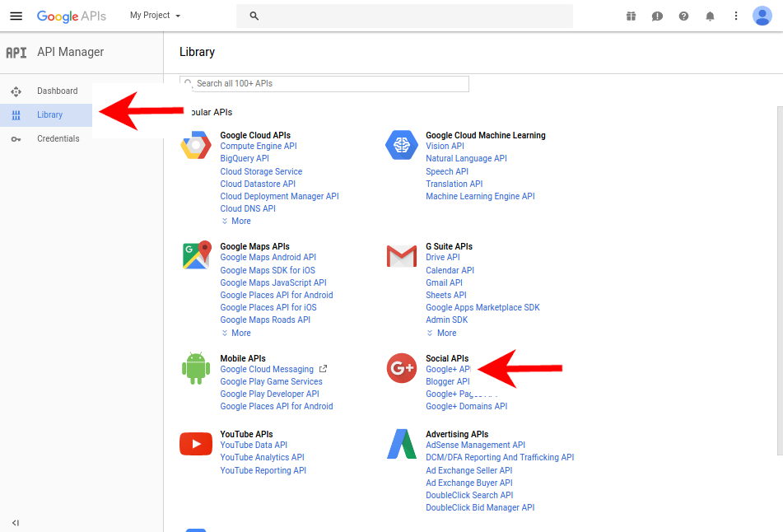Screen dimensions: 783x532
Task: Click the user account avatar
Action: pos(762,16)
